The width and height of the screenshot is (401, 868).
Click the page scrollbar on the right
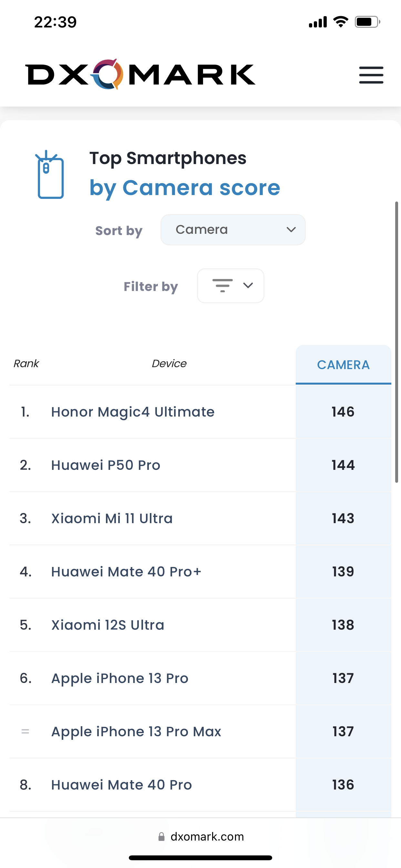tap(396, 342)
